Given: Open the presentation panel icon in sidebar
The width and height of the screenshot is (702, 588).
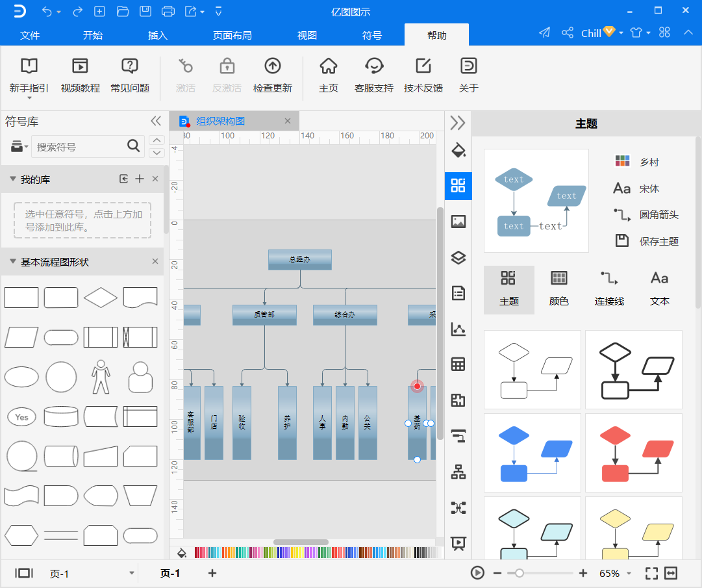Looking at the screenshot, I should [x=458, y=543].
